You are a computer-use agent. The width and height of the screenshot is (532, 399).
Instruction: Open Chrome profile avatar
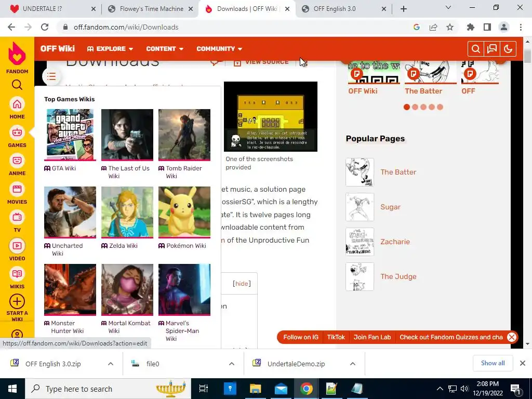tap(504, 27)
